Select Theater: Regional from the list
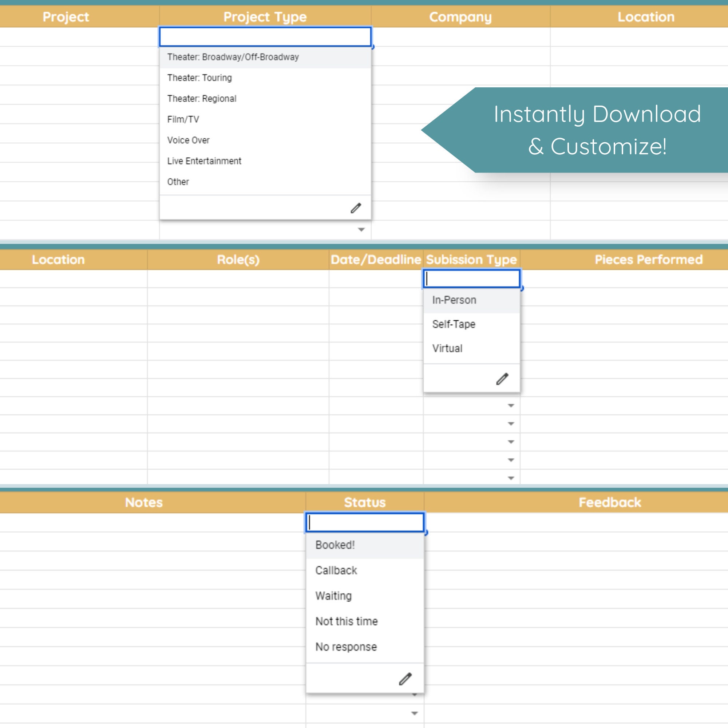Screen dimensions: 728x728 click(x=201, y=98)
